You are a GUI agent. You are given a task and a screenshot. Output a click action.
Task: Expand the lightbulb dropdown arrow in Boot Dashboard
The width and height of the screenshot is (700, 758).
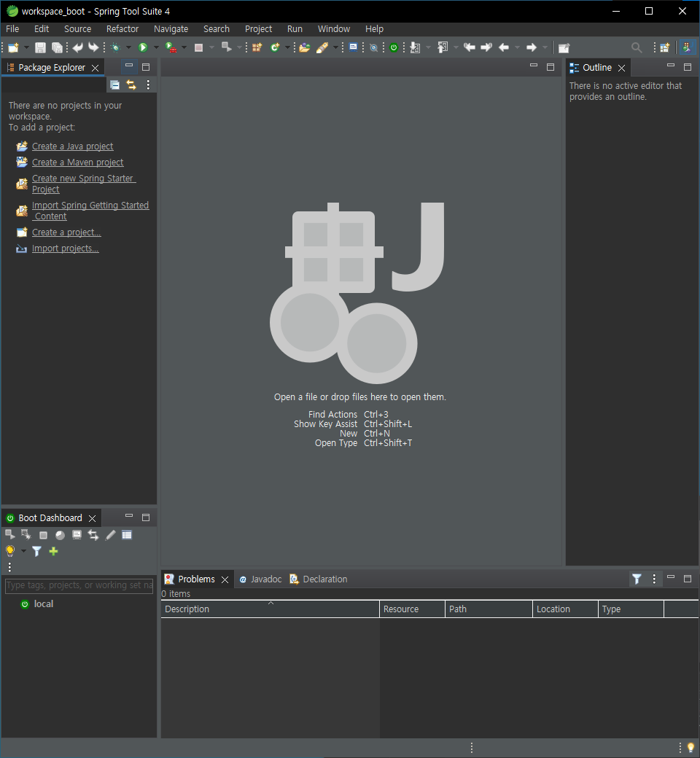click(23, 551)
